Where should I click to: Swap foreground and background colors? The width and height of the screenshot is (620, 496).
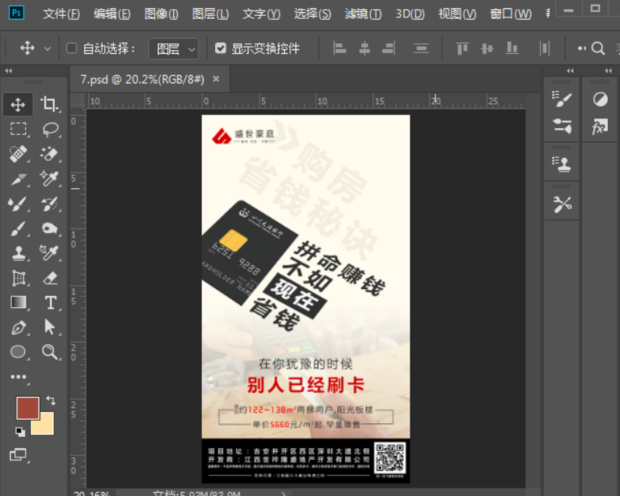[x=51, y=400]
